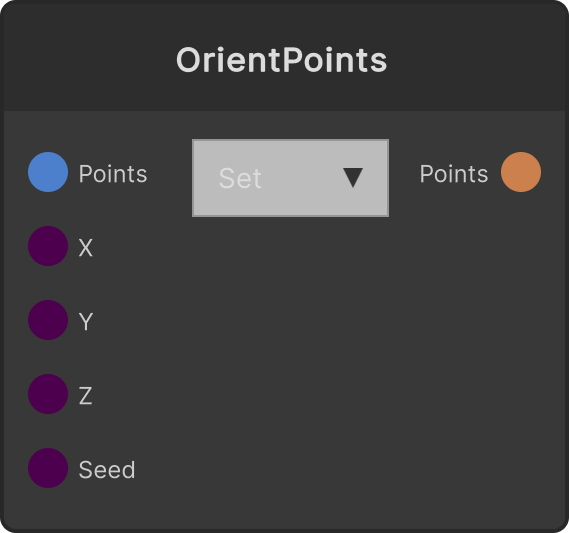569x533 pixels.
Task: Click the X parameter label
Action: tap(86, 248)
